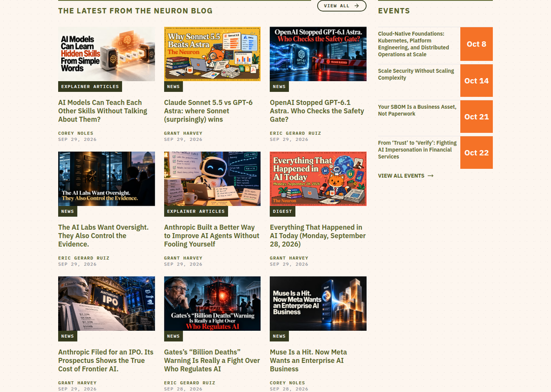This screenshot has height=392, width=551.
Task: Open the VIEW ALL EVENTS link
Action: pos(406,176)
